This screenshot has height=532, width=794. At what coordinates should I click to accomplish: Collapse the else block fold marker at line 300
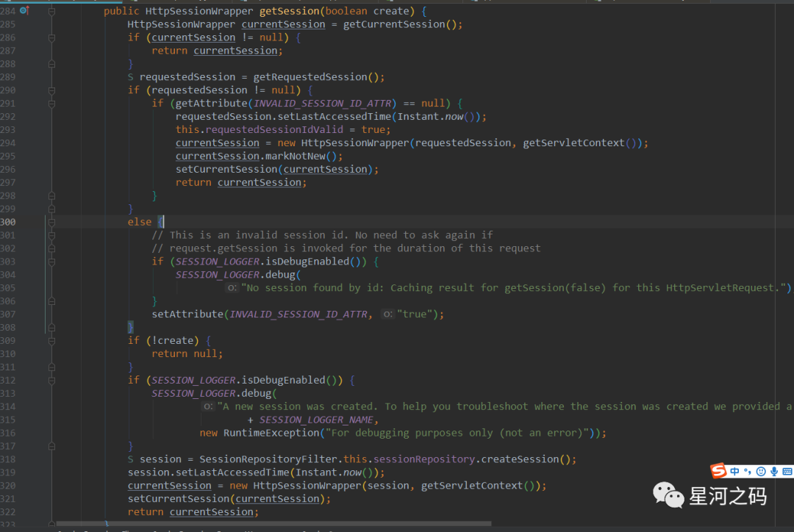51,222
